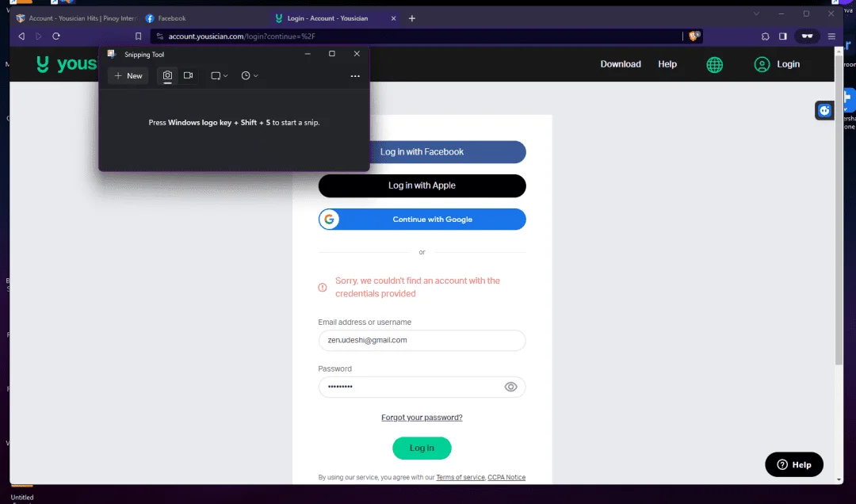The width and height of the screenshot is (856, 504).
Task: Log in with Apple
Action: pos(422,185)
